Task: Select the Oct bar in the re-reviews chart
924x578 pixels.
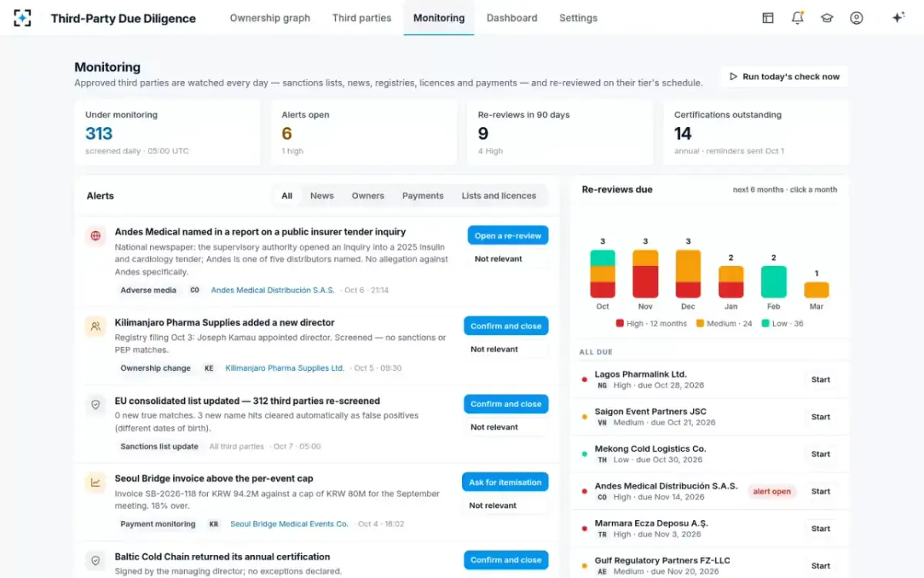Action: pyautogui.click(x=603, y=274)
